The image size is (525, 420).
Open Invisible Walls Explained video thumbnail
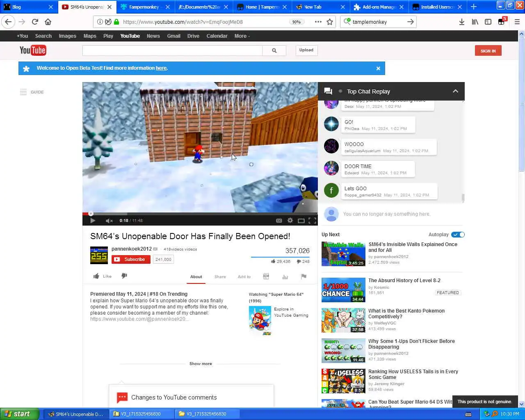[343, 254]
